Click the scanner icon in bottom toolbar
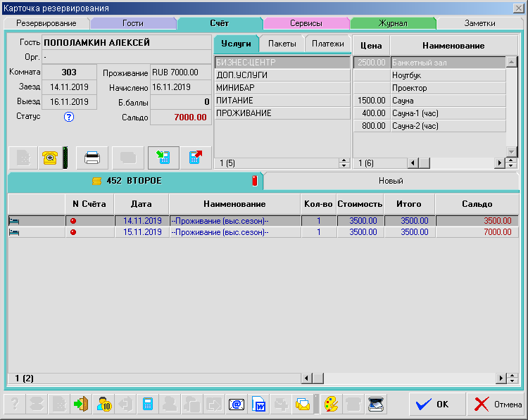Viewport: 528px width, 420px height. click(x=377, y=405)
